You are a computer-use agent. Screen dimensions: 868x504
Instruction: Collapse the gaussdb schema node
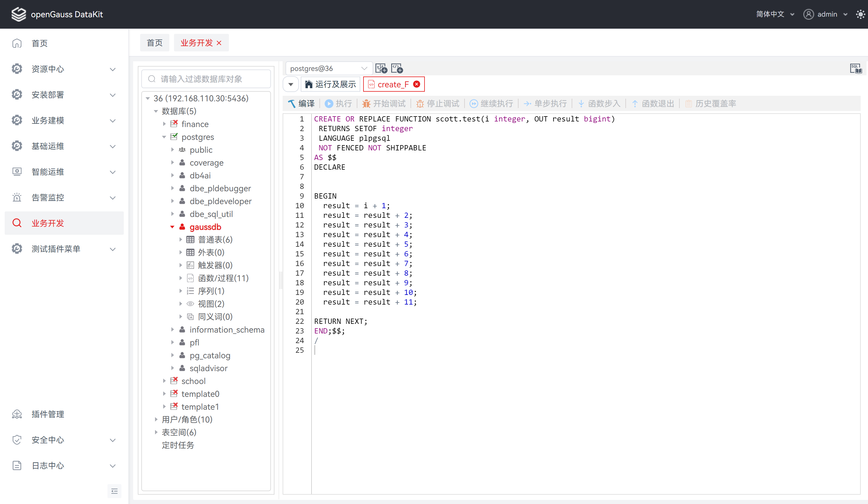(x=172, y=227)
